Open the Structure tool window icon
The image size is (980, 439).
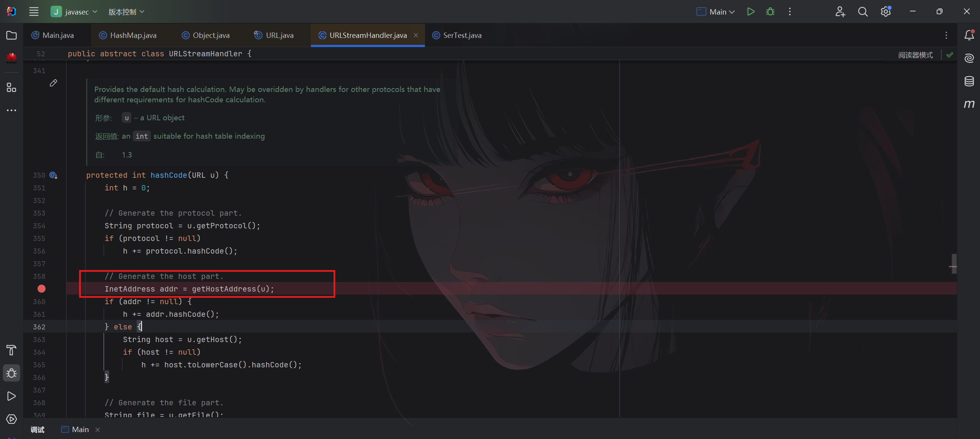11,88
